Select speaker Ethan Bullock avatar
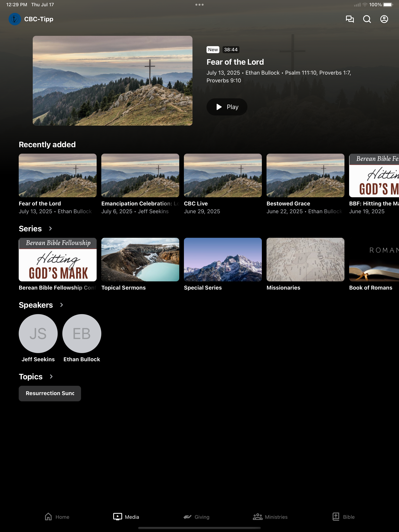This screenshot has width=399, height=532. click(82, 333)
